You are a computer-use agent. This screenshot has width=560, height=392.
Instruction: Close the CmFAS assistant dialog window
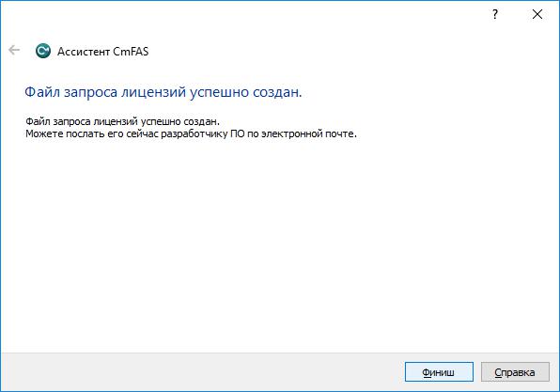[x=537, y=15]
